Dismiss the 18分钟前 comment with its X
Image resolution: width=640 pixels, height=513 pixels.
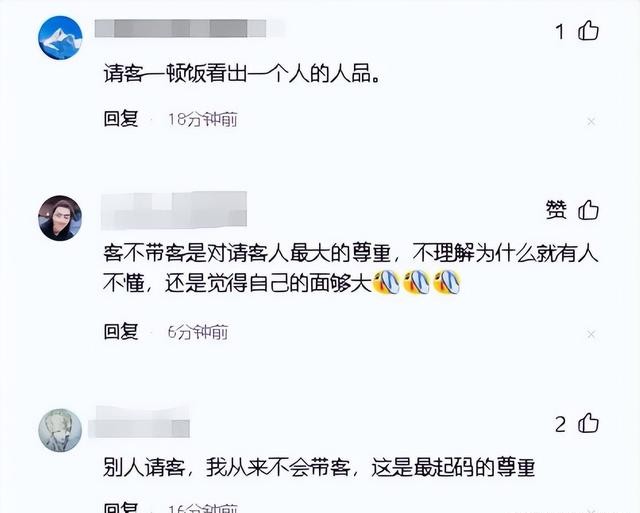tap(591, 121)
